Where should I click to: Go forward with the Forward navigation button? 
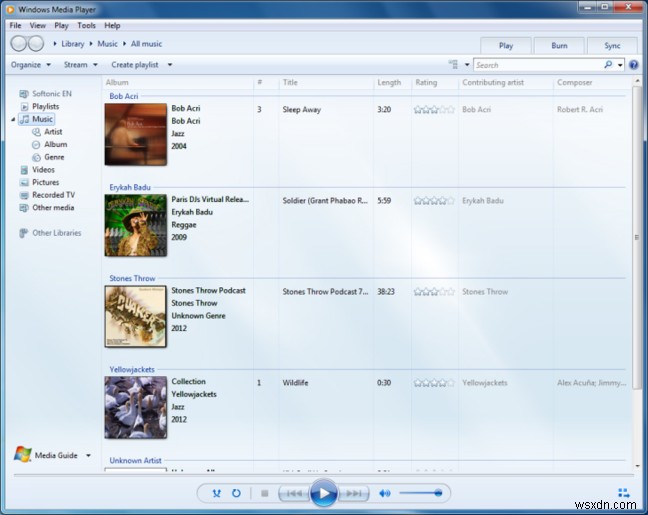(x=36, y=43)
